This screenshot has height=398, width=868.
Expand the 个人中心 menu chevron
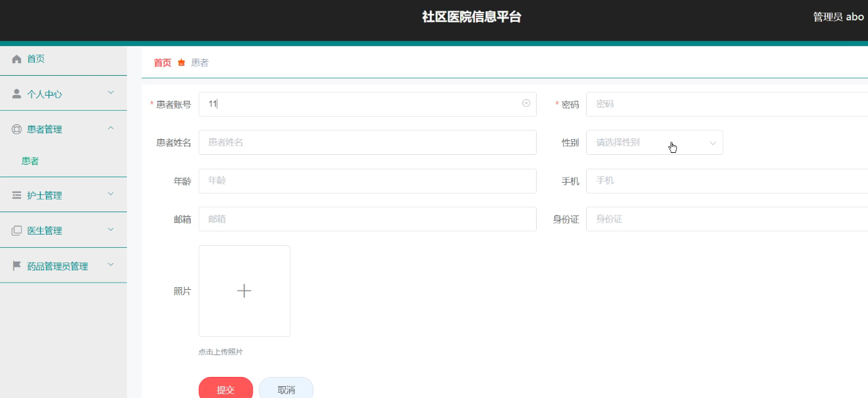click(x=111, y=92)
